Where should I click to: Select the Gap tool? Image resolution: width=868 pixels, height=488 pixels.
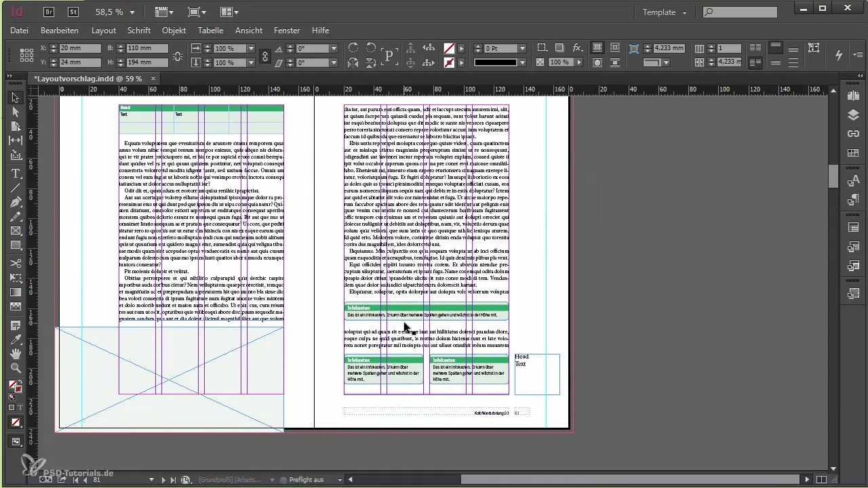tap(16, 140)
